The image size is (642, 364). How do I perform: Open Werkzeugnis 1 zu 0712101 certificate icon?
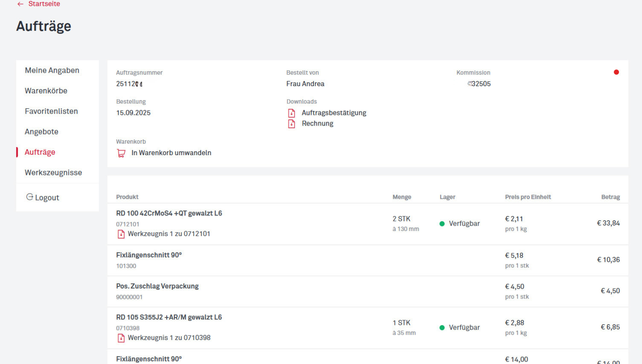pyautogui.click(x=122, y=234)
